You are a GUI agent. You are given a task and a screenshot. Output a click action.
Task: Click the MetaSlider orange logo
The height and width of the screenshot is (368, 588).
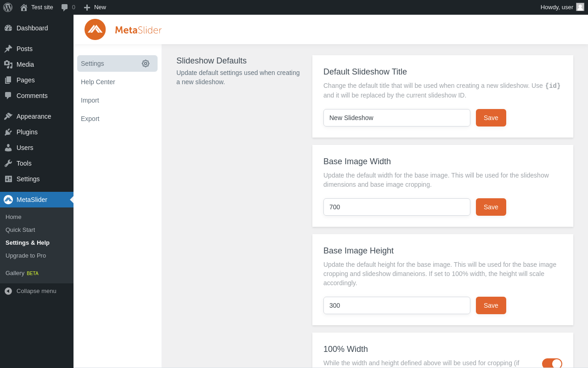coord(95,29)
